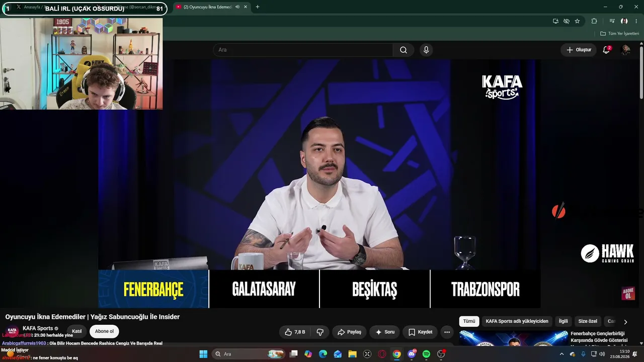Open Discord from the taskbar

click(x=412, y=354)
